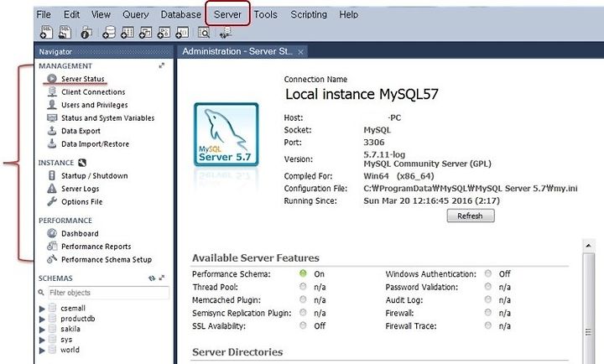Expand the sys schema
Viewport: 604px width, 364px height.
pyautogui.click(x=42, y=340)
